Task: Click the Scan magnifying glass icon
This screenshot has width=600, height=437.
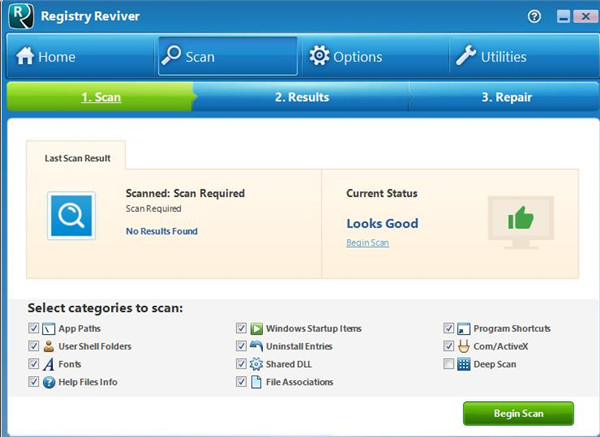Action: coord(171,55)
